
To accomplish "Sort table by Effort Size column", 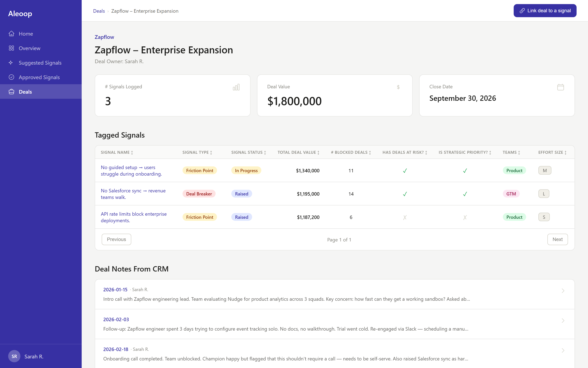I will coord(552,152).
